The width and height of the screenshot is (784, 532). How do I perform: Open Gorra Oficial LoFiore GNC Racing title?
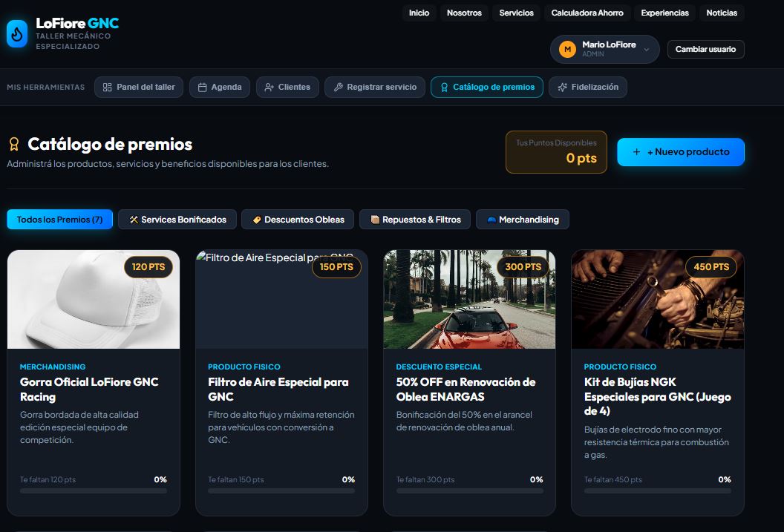click(89, 389)
